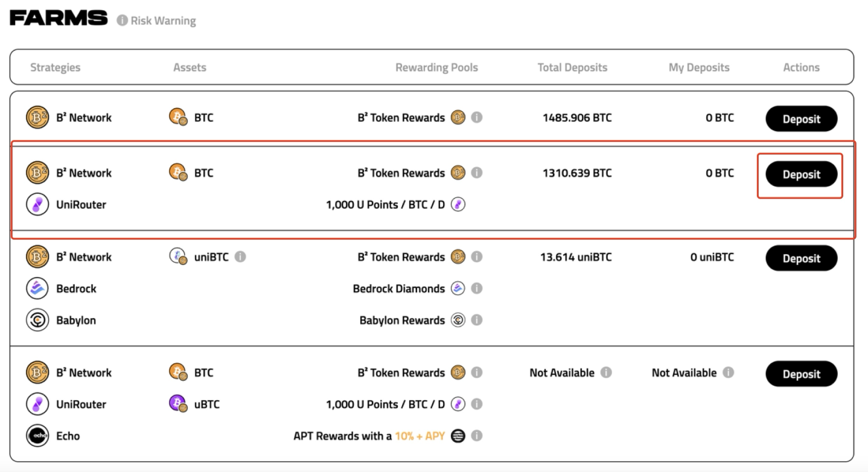Click the info icon beside My Deposits Not Available
The height and width of the screenshot is (472, 868).
(x=728, y=373)
